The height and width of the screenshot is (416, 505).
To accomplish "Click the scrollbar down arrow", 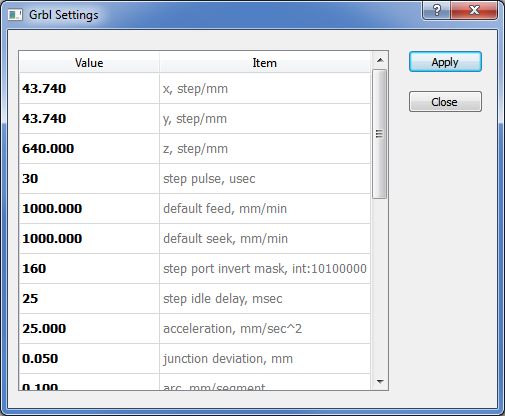I will pos(380,381).
